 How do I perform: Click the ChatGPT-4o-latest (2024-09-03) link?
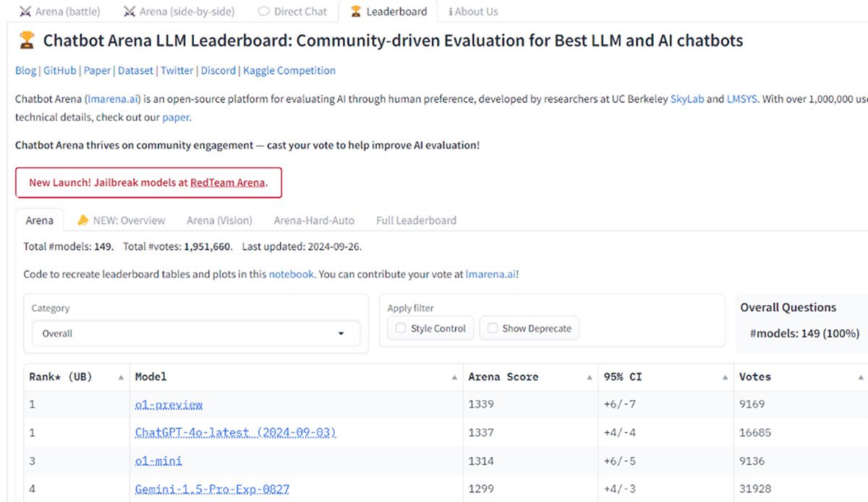[x=235, y=433]
